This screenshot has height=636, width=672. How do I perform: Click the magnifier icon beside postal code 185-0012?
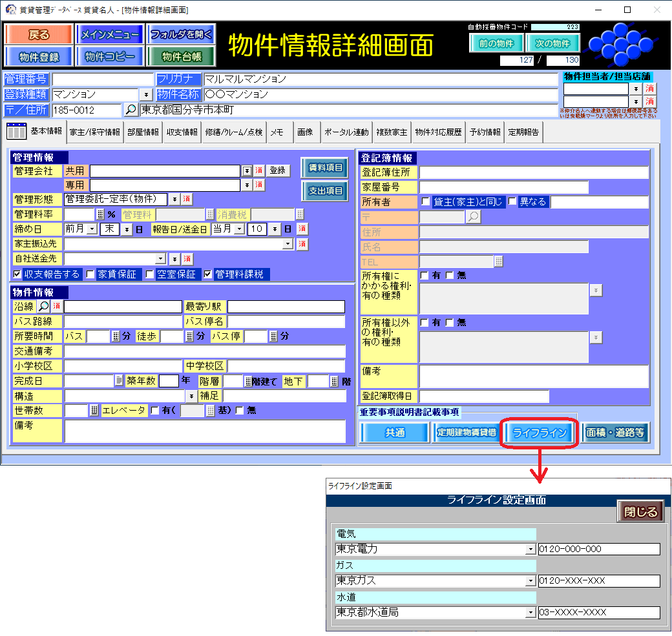tap(131, 110)
